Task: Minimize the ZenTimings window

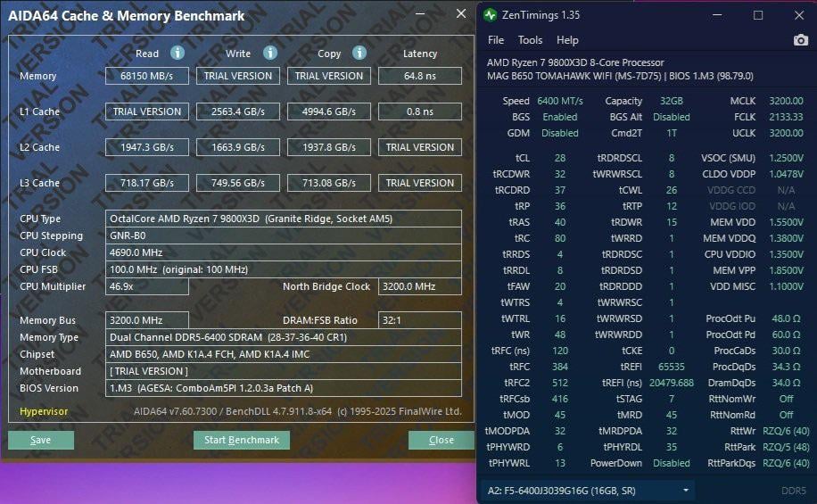Action: pyautogui.click(x=717, y=15)
